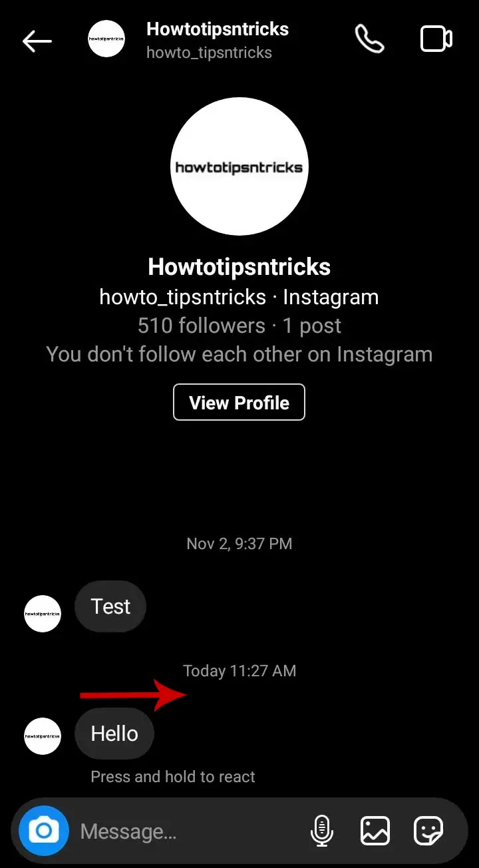479x868 pixels.
Task: Start a voice call with Howtotipsntricks
Action: coord(369,39)
